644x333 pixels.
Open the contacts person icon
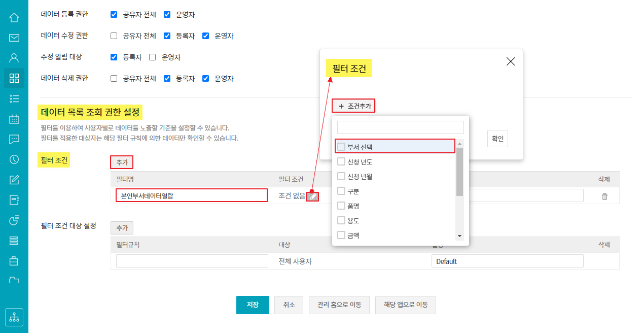click(x=14, y=58)
